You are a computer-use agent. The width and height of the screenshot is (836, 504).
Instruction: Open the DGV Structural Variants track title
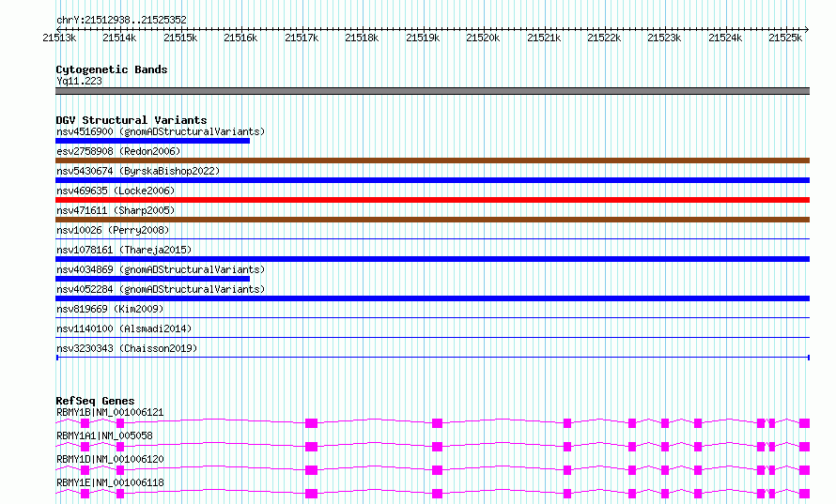pyautogui.click(x=132, y=120)
